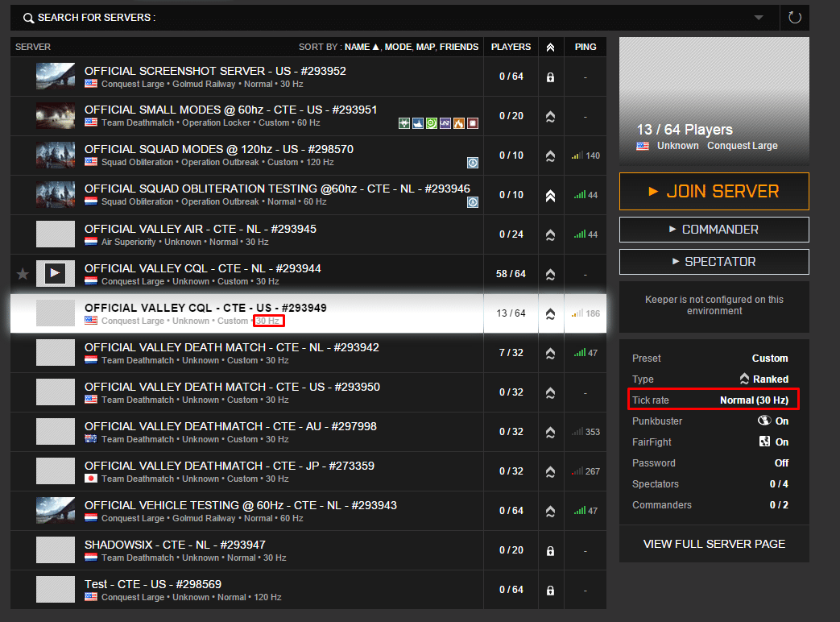Click the refresh server list icon

tap(795, 18)
